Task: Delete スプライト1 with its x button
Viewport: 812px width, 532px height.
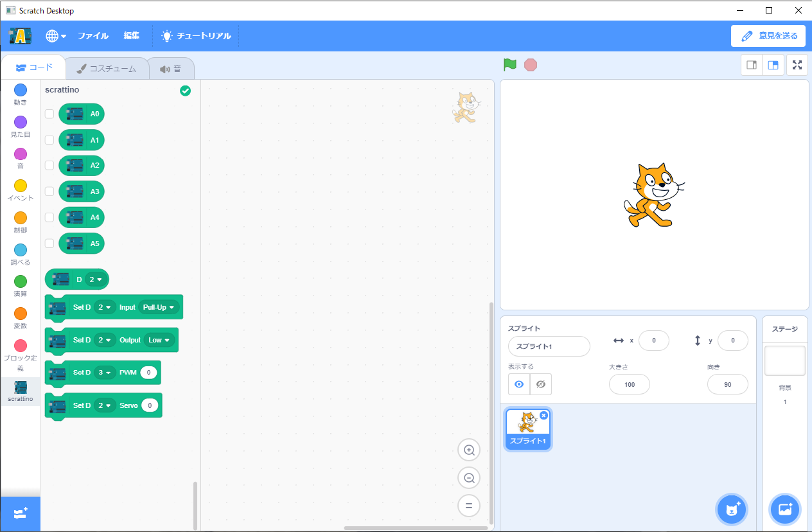Action: coord(544,415)
